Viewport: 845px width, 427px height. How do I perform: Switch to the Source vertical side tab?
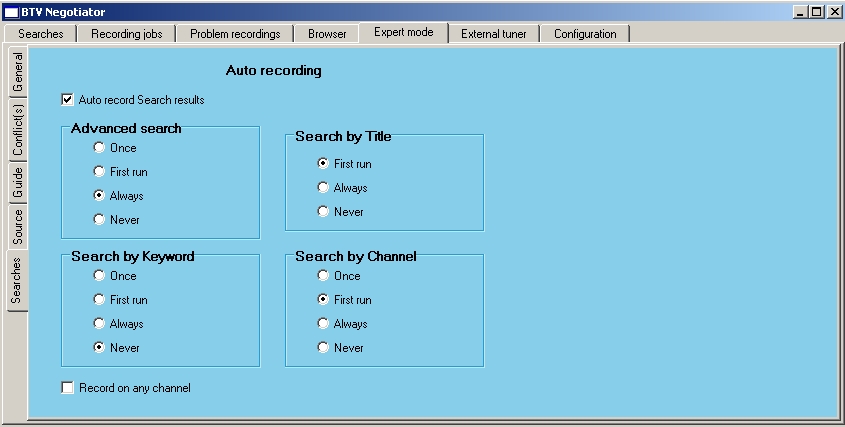click(x=17, y=226)
